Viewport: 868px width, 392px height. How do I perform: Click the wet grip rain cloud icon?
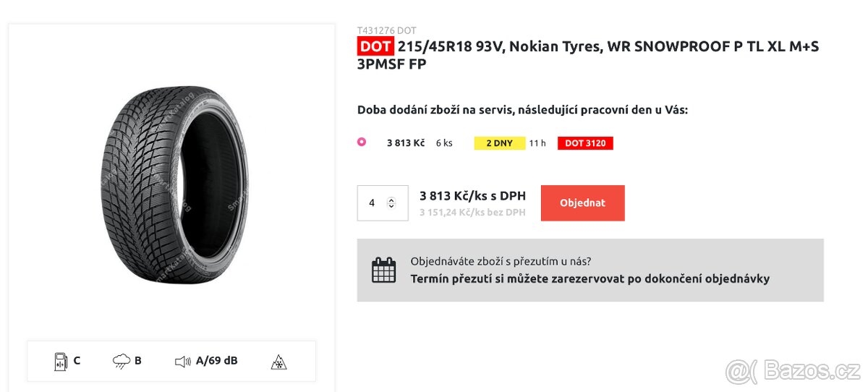coord(122,361)
